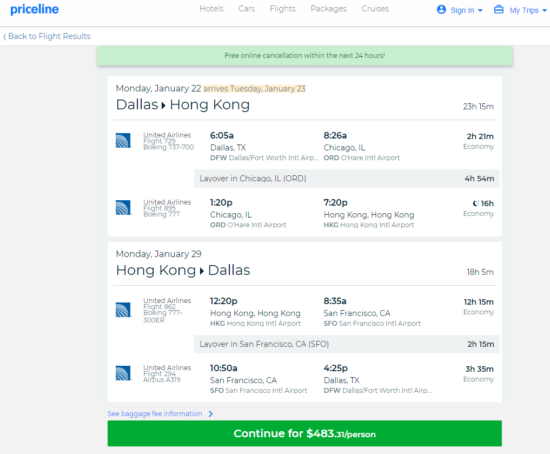Click United Airlines logo for Flight 294
Viewport: 550px width, 454px height.
pyautogui.click(x=123, y=373)
